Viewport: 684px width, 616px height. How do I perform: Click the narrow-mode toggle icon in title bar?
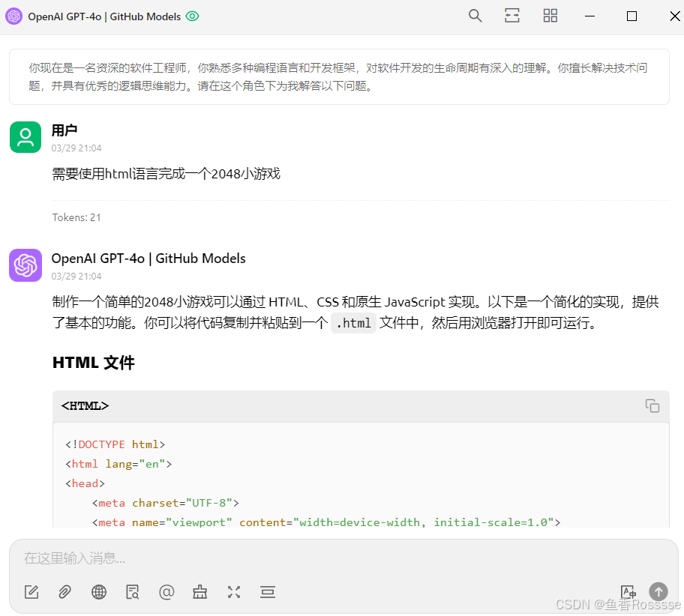coord(512,16)
